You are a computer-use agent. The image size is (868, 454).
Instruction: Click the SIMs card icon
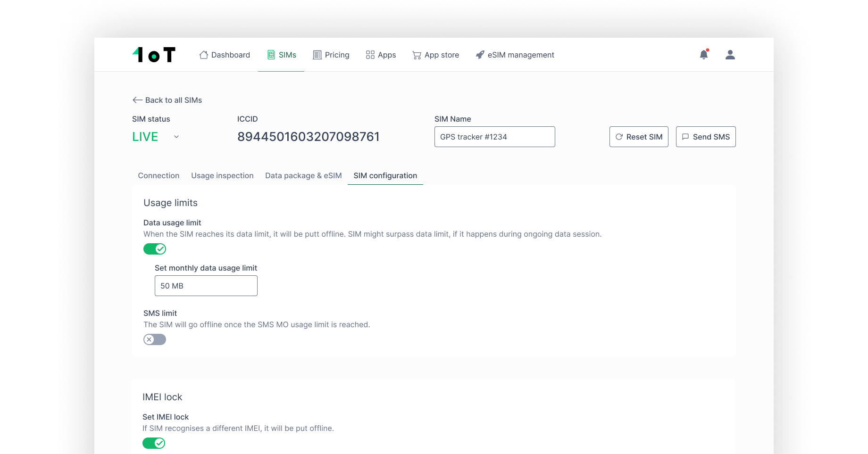[271, 55]
